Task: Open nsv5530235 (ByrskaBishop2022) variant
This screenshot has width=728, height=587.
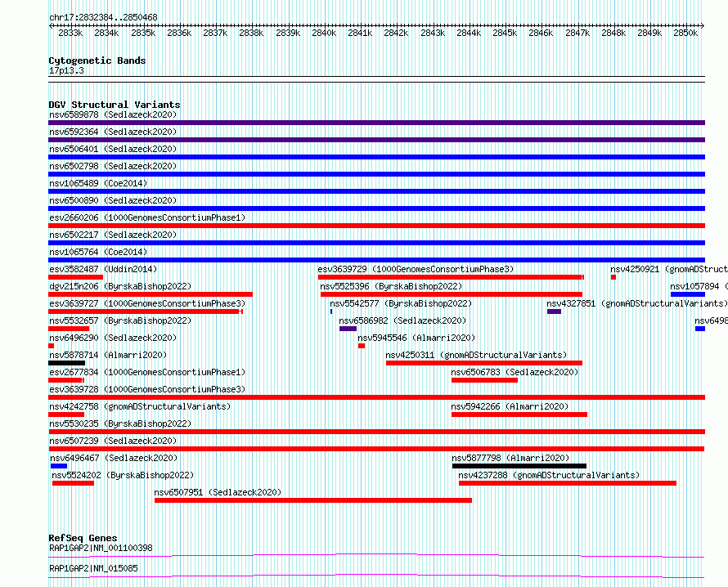Action: (120, 423)
